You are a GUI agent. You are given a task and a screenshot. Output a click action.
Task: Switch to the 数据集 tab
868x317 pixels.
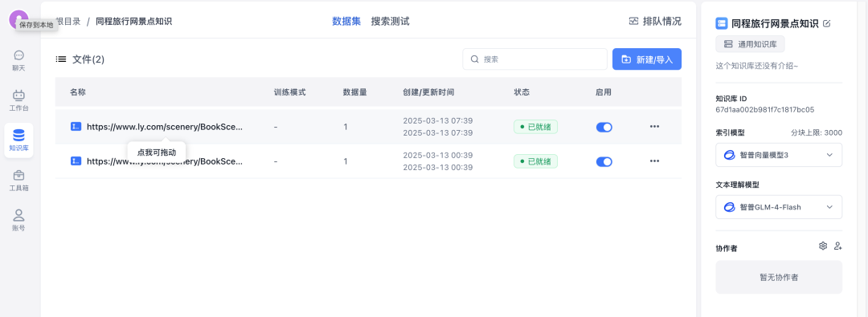tap(346, 22)
